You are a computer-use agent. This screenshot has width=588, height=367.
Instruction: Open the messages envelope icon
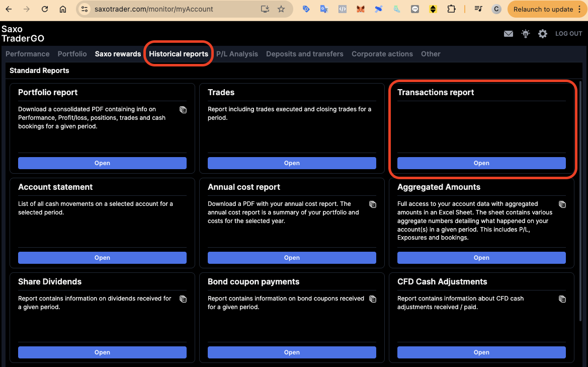pyautogui.click(x=509, y=34)
